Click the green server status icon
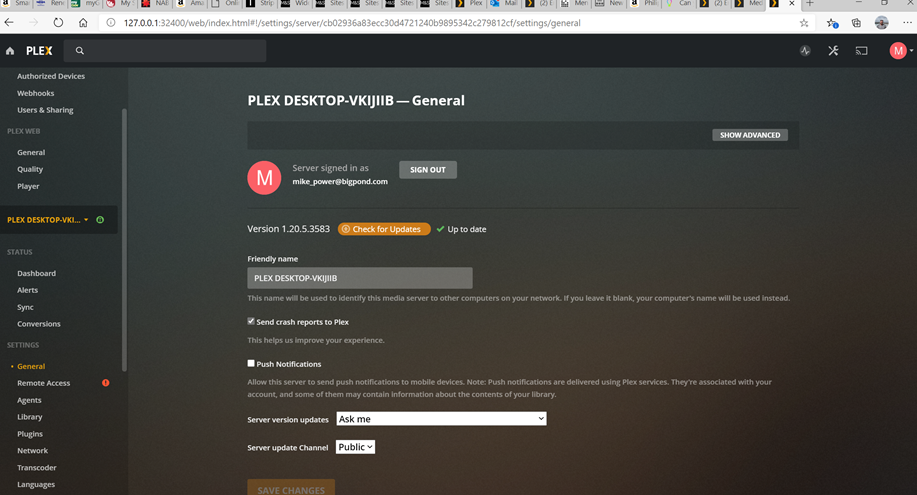This screenshot has height=495, width=917. click(100, 220)
